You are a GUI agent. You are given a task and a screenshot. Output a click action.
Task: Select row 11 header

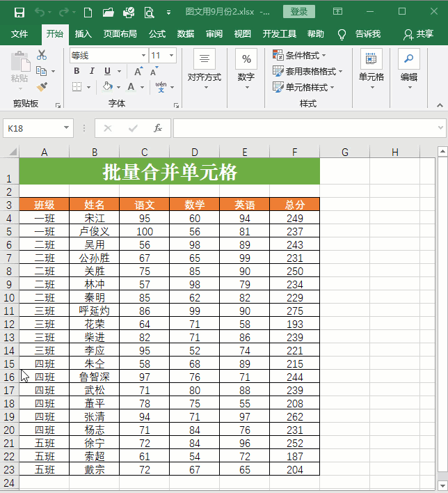coord(10,311)
